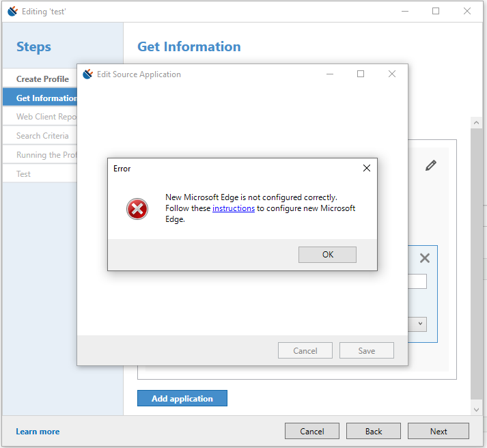Close the Error dialog with X

(367, 168)
